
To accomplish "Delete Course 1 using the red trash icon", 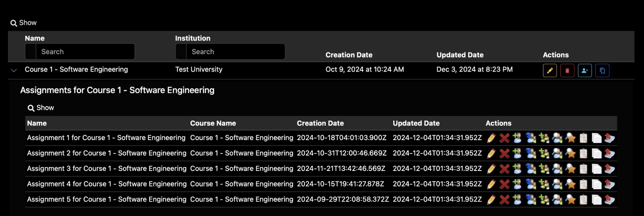I will tap(567, 70).
